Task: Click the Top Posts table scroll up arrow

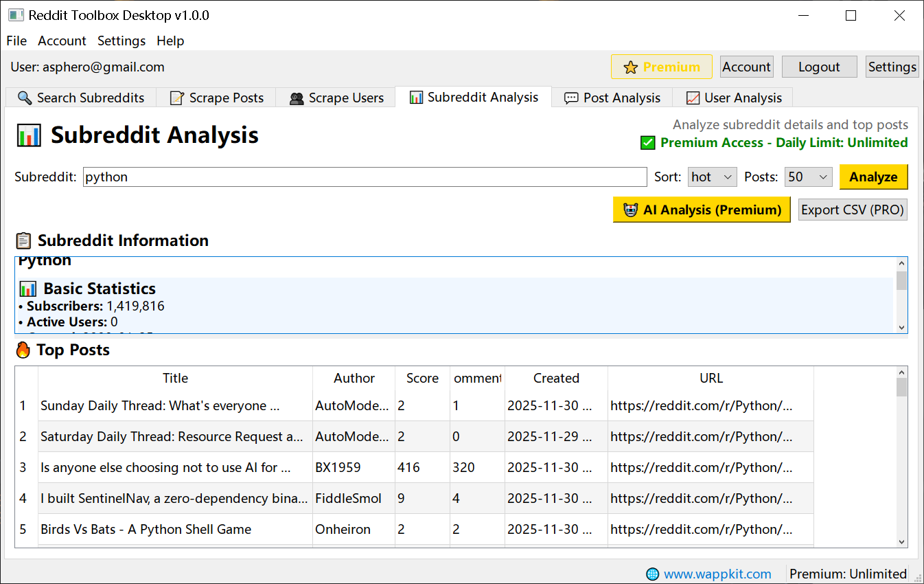Action: (901, 372)
